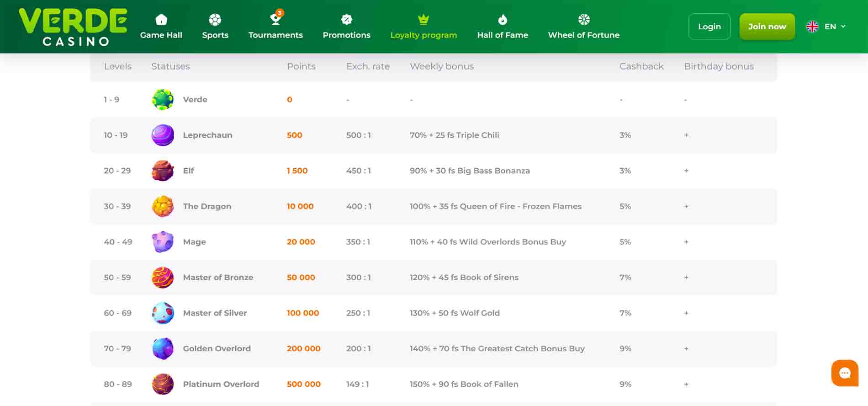The image size is (868, 406).
Task: Click the Tournaments trophy icon
Action: (275, 20)
